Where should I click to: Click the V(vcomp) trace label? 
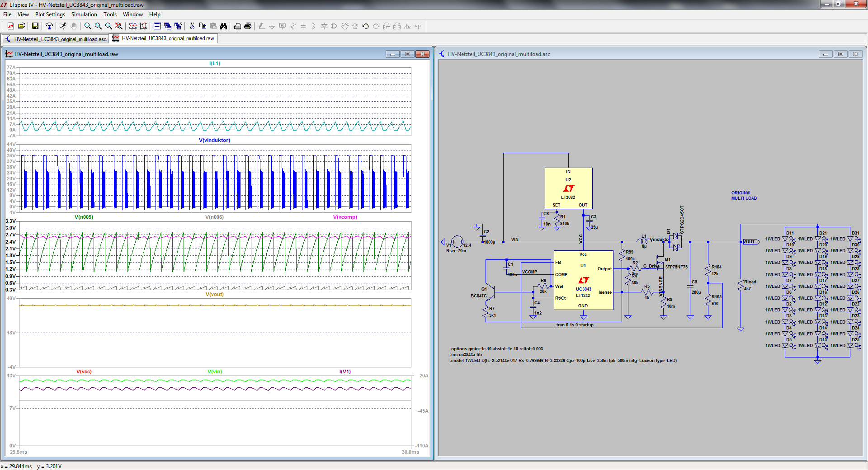tap(345, 217)
